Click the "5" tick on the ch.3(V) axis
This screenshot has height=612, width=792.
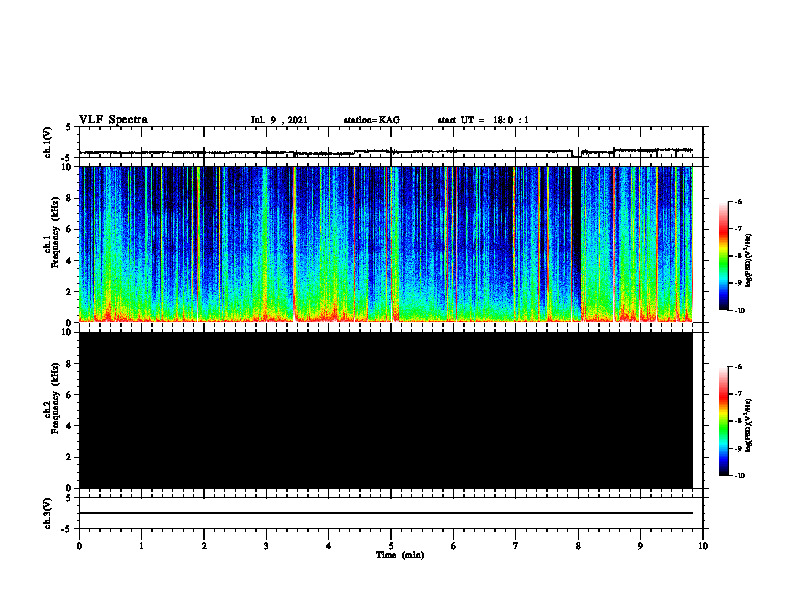click(69, 498)
